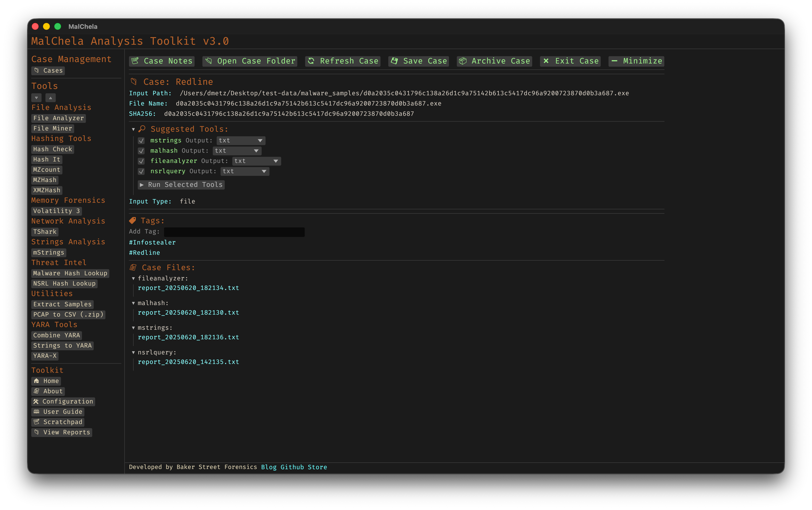812x510 pixels.
Task: Open the About page
Action: [48, 391]
